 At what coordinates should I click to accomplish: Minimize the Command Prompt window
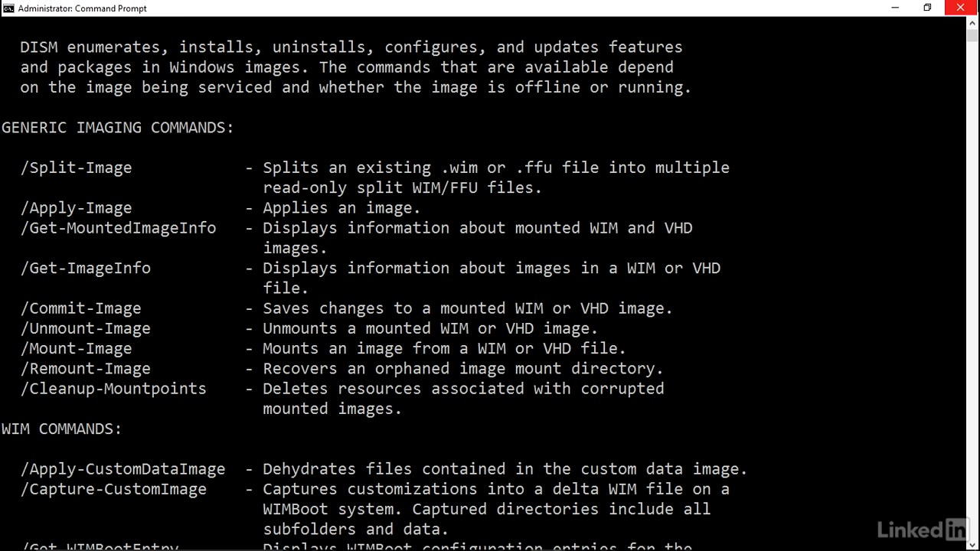[894, 8]
